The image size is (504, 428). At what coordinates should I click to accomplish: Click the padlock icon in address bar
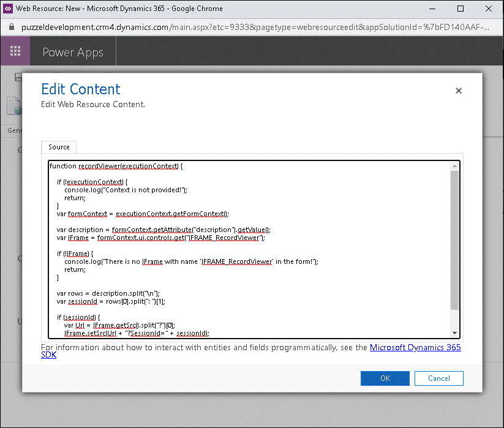click(x=10, y=28)
